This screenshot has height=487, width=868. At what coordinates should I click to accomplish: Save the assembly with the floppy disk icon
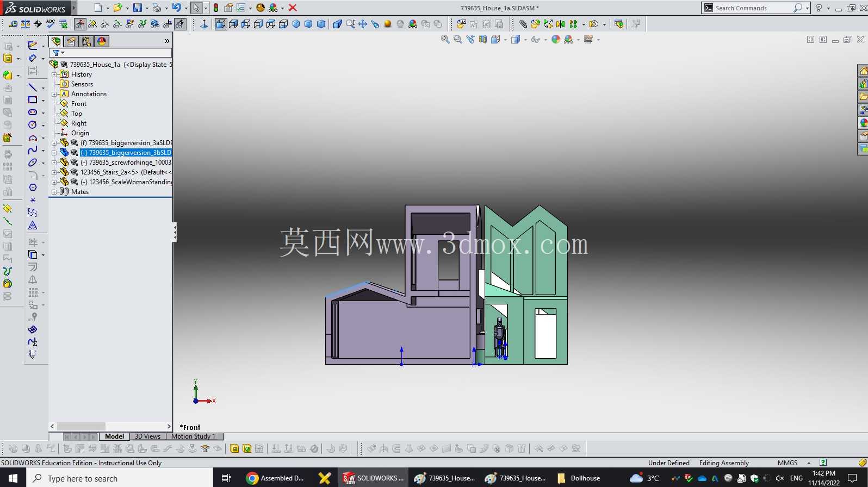click(x=138, y=8)
